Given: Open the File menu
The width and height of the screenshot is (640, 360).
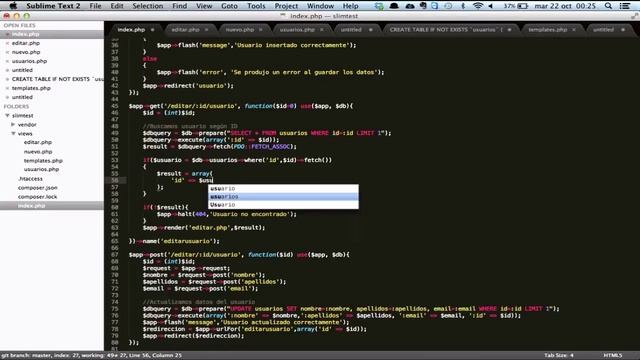Looking at the screenshot, I should coord(95,6).
